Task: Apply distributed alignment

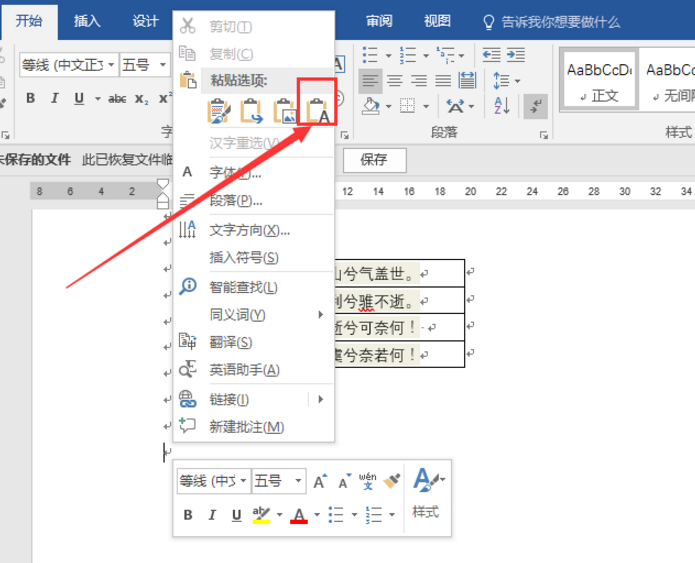Action: click(x=467, y=81)
